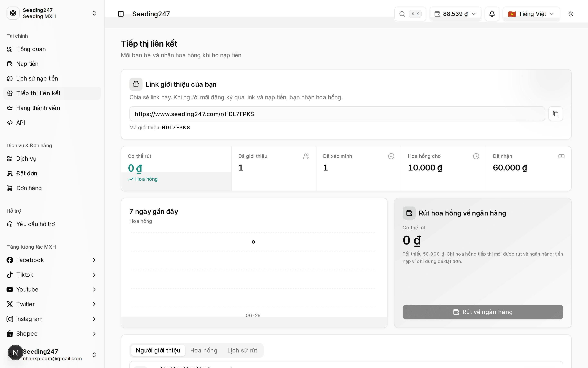Image resolution: width=588 pixels, height=368 pixels.
Task: Open Seeding MXH workspace switcher
Action: click(52, 13)
